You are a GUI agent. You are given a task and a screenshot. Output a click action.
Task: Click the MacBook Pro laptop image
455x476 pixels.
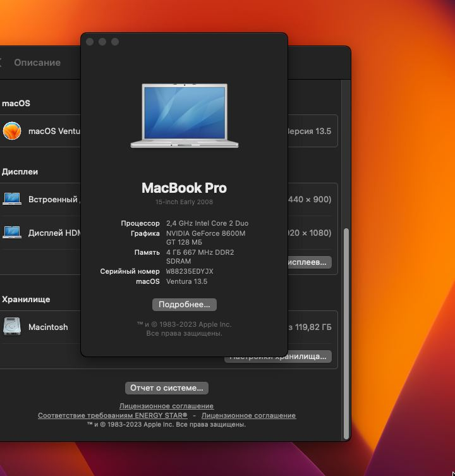pos(185,116)
